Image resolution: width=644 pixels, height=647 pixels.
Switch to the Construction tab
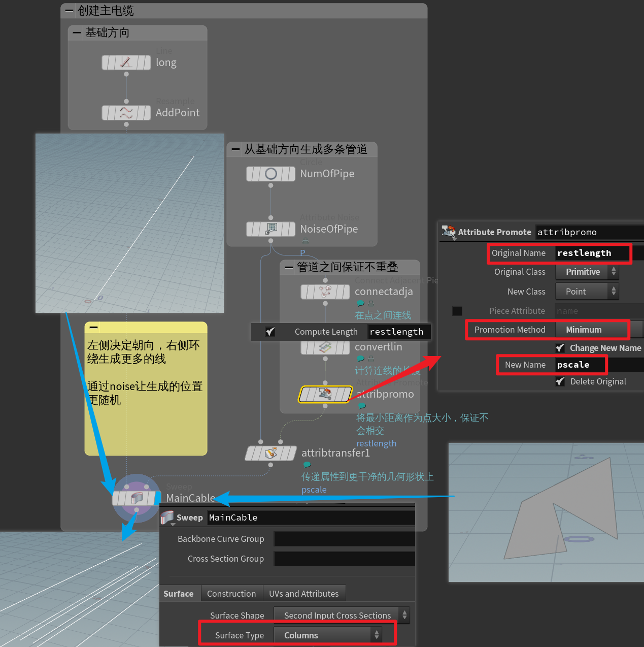click(x=231, y=593)
